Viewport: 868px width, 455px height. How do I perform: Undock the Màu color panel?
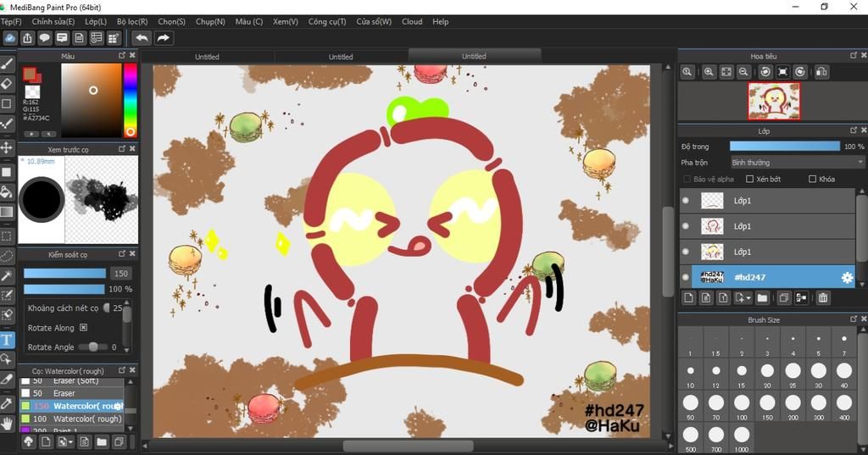122,55
